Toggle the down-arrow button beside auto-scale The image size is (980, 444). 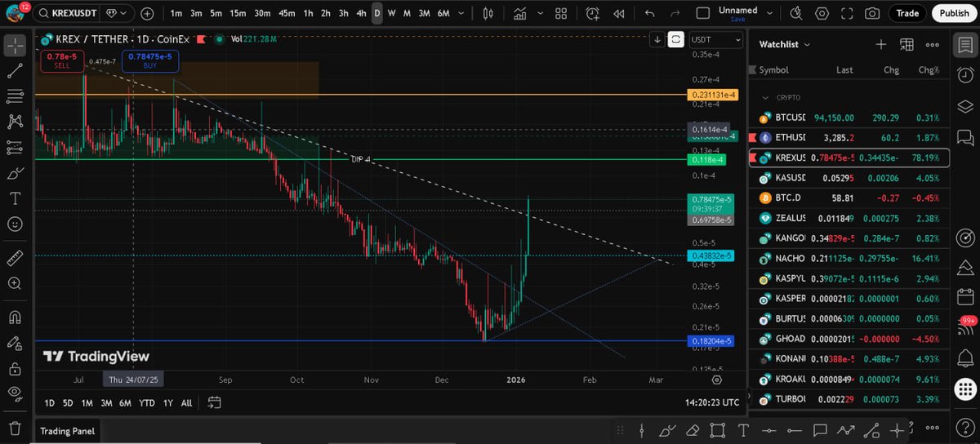click(657, 39)
